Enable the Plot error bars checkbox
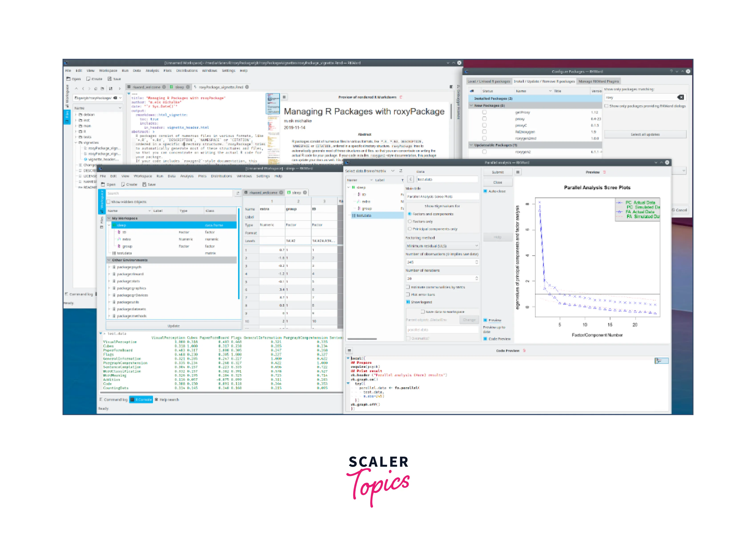The image size is (756, 550). tap(408, 294)
